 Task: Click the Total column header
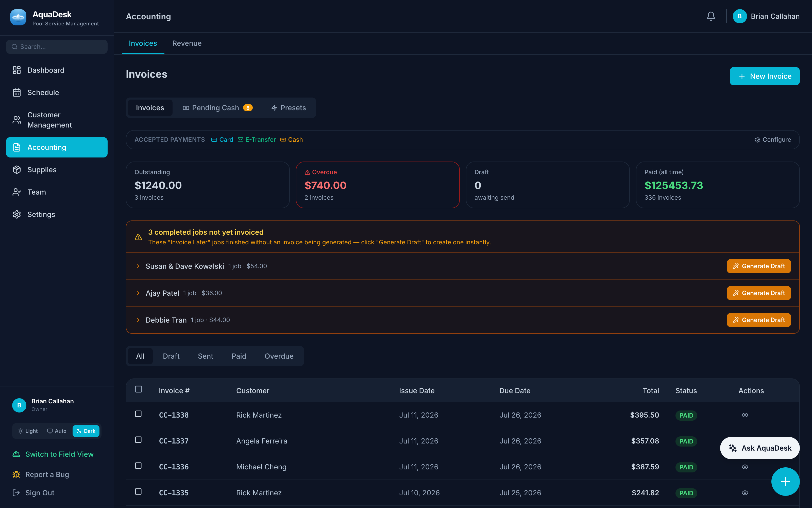[x=651, y=391]
